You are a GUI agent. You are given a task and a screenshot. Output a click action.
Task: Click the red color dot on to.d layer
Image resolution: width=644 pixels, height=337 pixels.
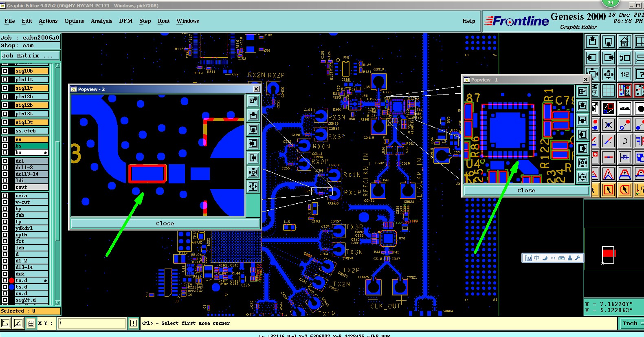tap(11, 280)
